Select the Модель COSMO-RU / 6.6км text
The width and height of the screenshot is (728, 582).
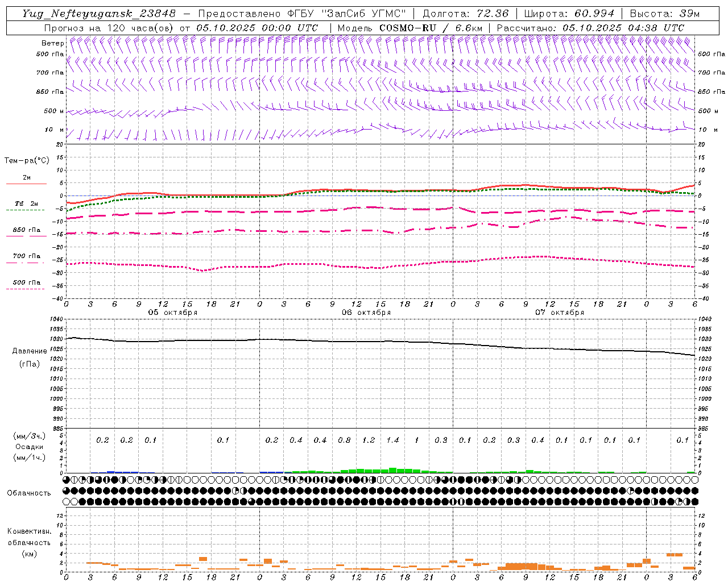[x=410, y=28]
